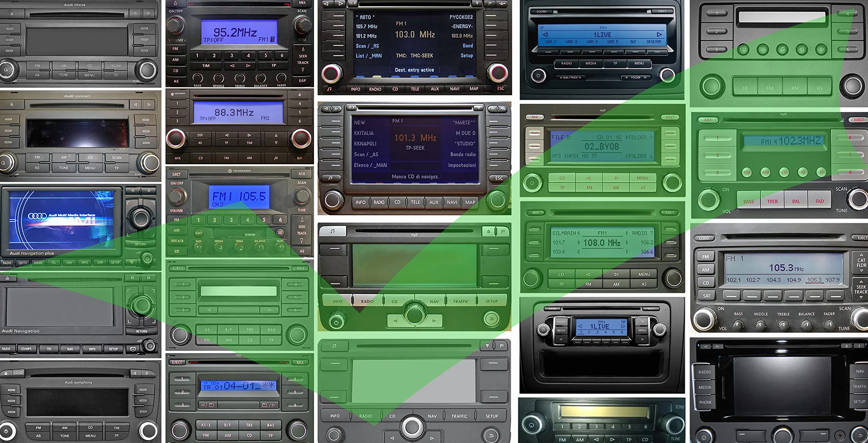Adjust the BASS knob on 95.2MHz radio

[x=197, y=78]
